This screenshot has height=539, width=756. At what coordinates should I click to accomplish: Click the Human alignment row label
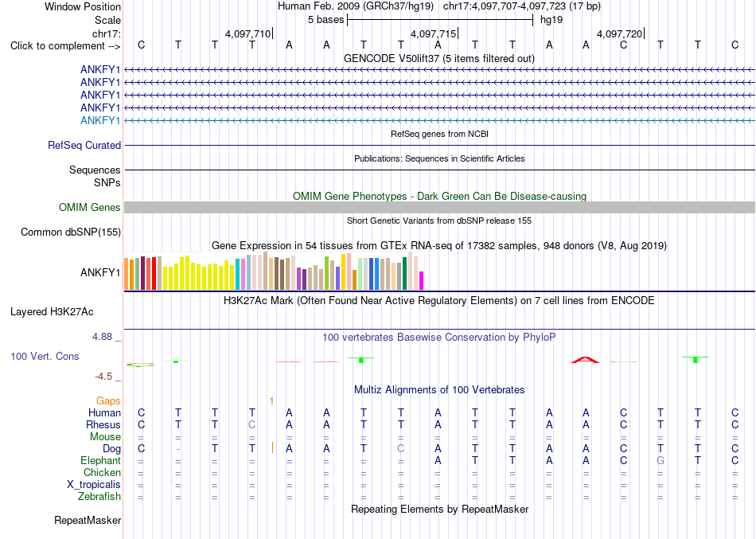click(x=104, y=412)
